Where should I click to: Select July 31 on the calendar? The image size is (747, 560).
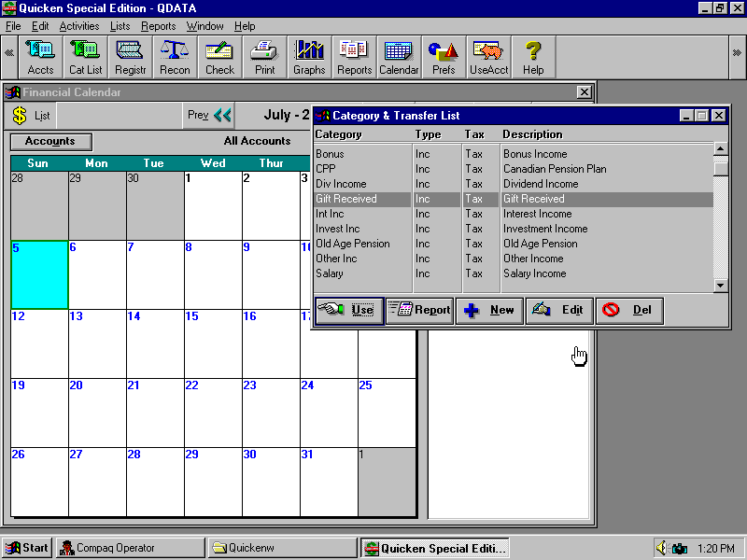click(329, 482)
